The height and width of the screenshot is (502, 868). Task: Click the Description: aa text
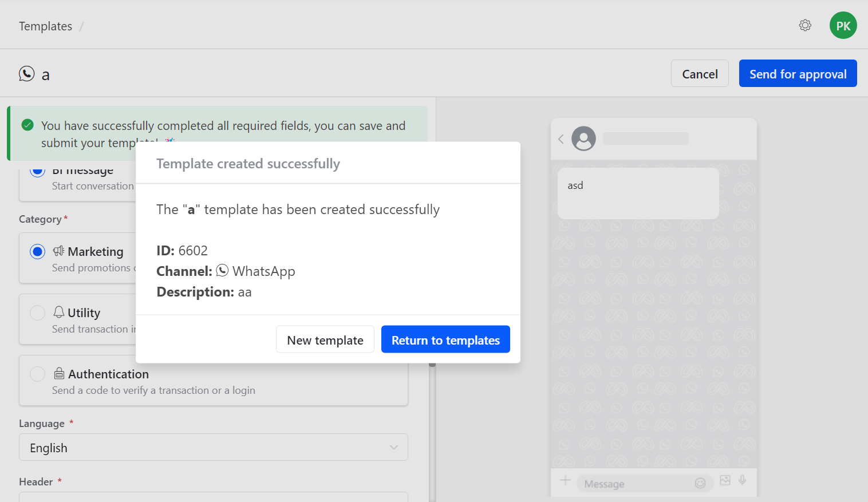coord(204,292)
